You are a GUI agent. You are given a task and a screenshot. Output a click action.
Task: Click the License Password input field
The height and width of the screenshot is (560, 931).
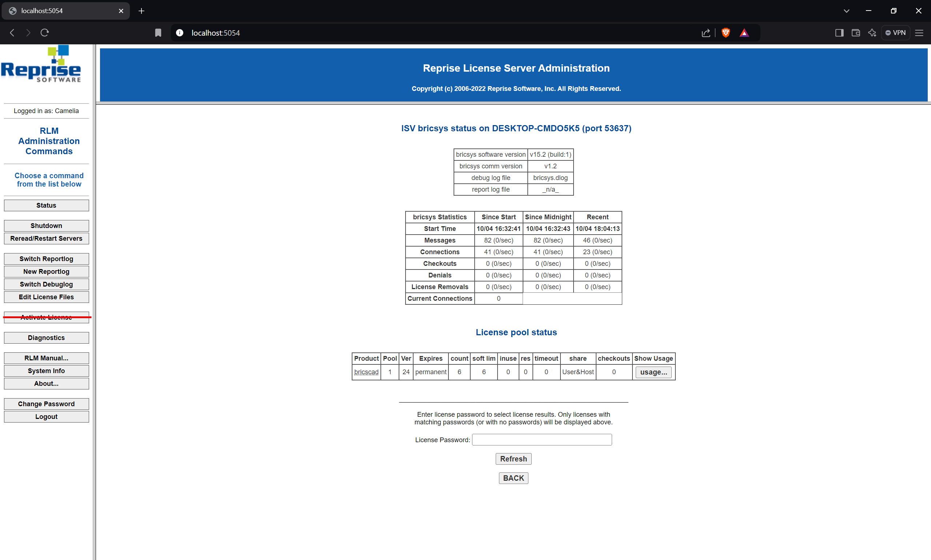pos(542,440)
